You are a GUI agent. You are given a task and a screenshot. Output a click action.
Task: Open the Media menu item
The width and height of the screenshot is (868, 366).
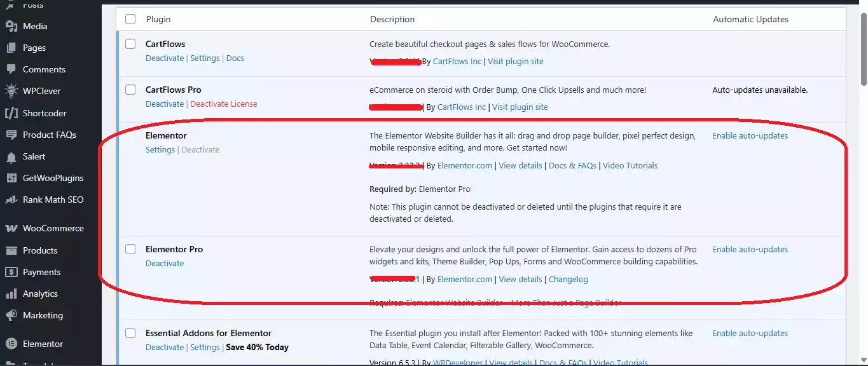coord(35,26)
